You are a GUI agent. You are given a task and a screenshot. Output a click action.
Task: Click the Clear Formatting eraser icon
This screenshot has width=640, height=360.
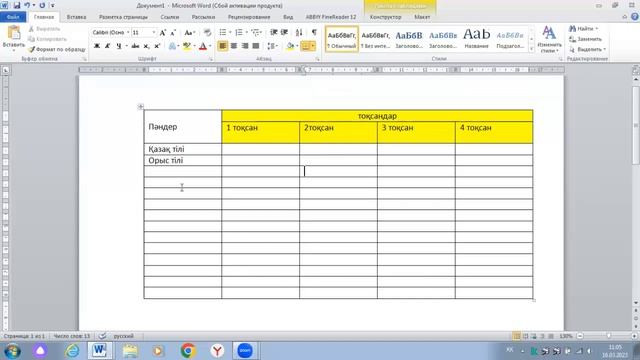207,33
